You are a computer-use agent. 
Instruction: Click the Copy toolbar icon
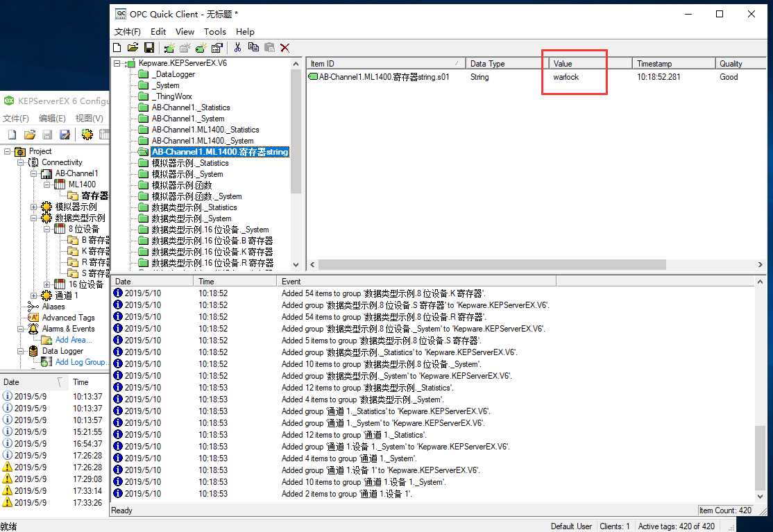pos(253,48)
